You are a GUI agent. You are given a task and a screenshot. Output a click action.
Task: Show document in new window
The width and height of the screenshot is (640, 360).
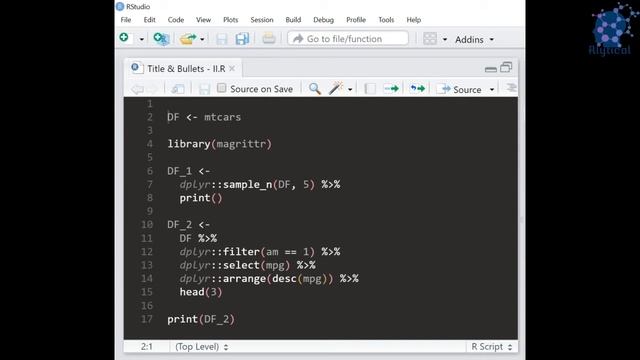(x=178, y=89)
